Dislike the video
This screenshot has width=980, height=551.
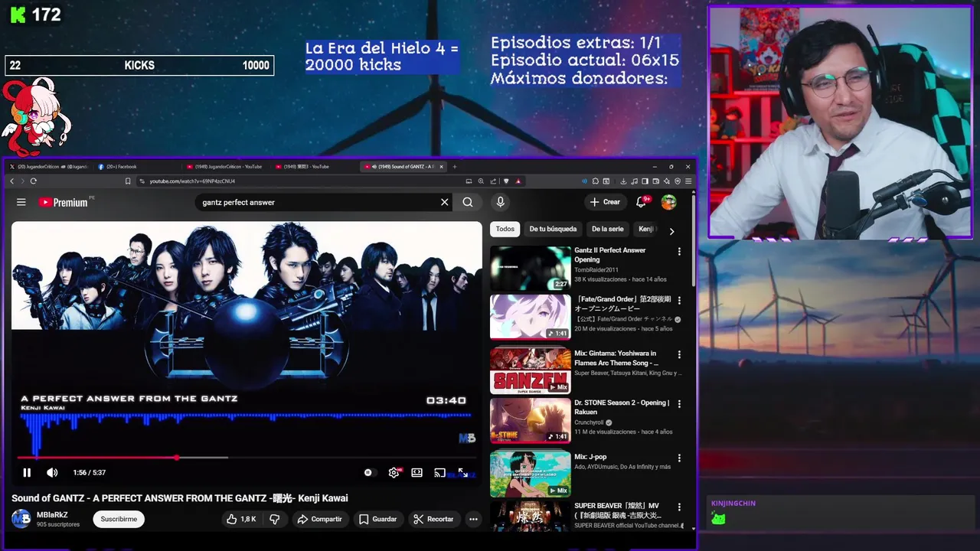274,519
